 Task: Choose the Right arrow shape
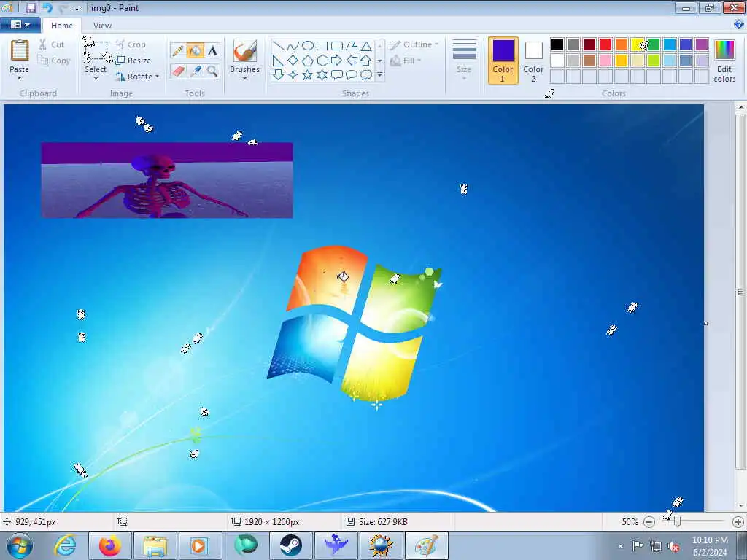(x=337, y=61)
